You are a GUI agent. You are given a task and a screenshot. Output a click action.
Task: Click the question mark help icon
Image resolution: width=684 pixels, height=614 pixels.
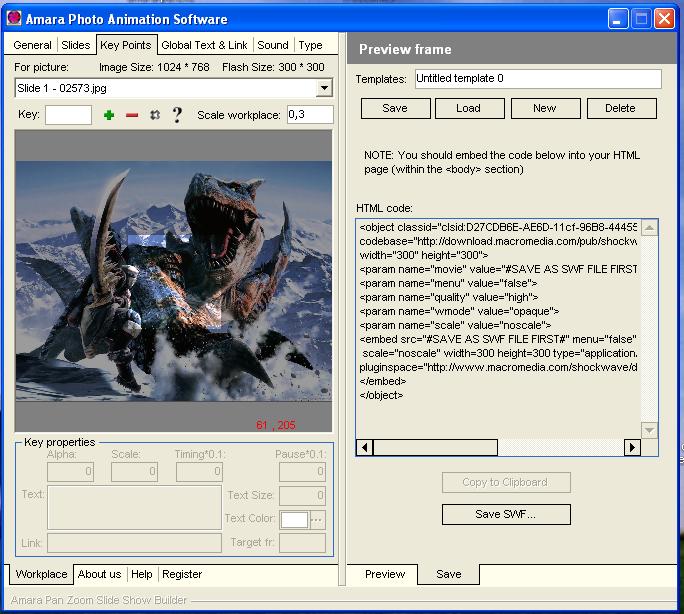[177, 115]
